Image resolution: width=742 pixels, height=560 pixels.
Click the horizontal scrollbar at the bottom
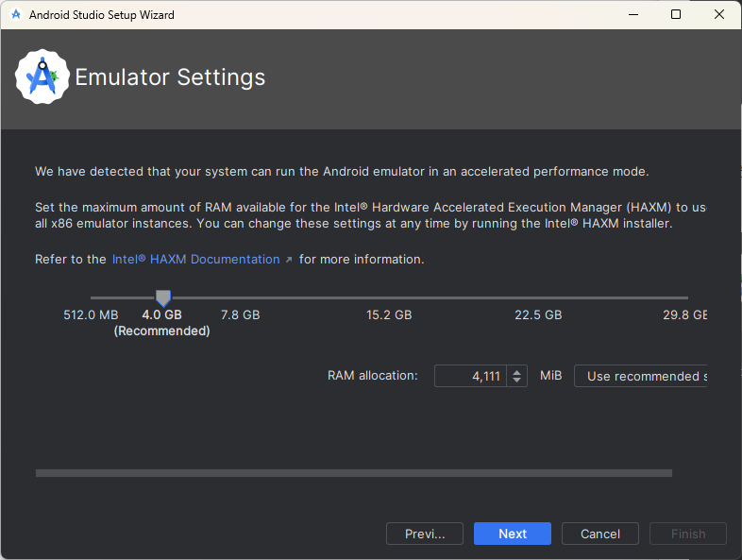pos(354,473)
